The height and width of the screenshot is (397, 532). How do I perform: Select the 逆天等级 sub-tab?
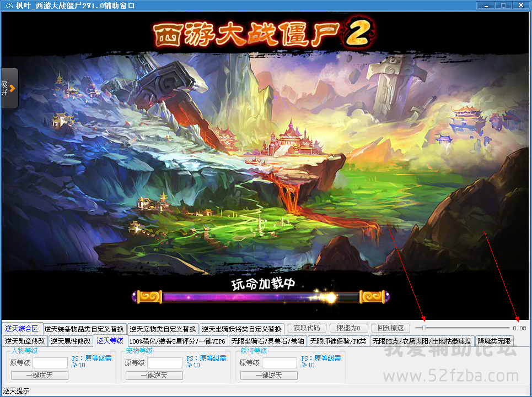pyautogui.click(x=110, y=340)
